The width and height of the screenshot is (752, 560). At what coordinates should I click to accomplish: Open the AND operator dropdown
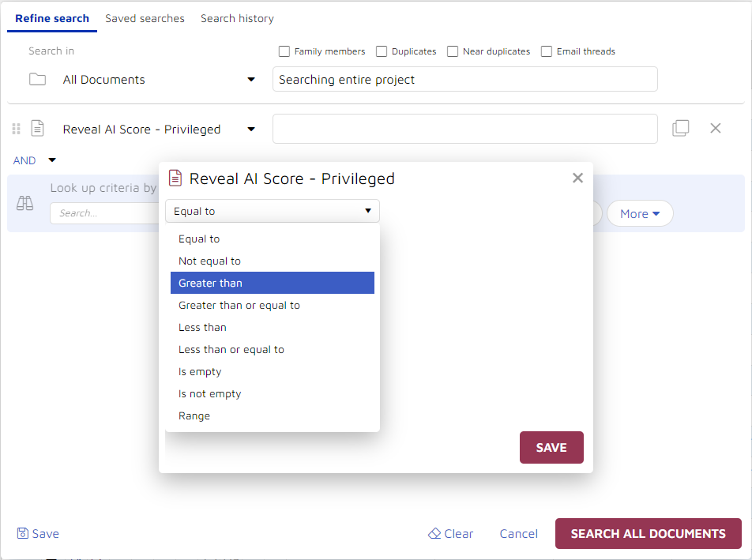[52, 160]
